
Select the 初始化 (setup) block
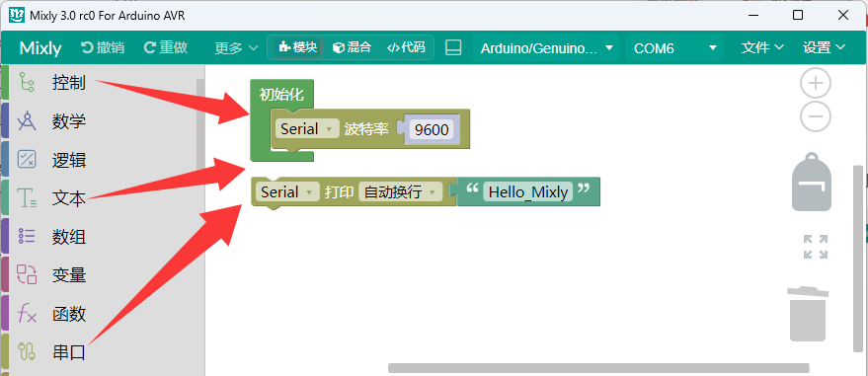pos(281,94)
